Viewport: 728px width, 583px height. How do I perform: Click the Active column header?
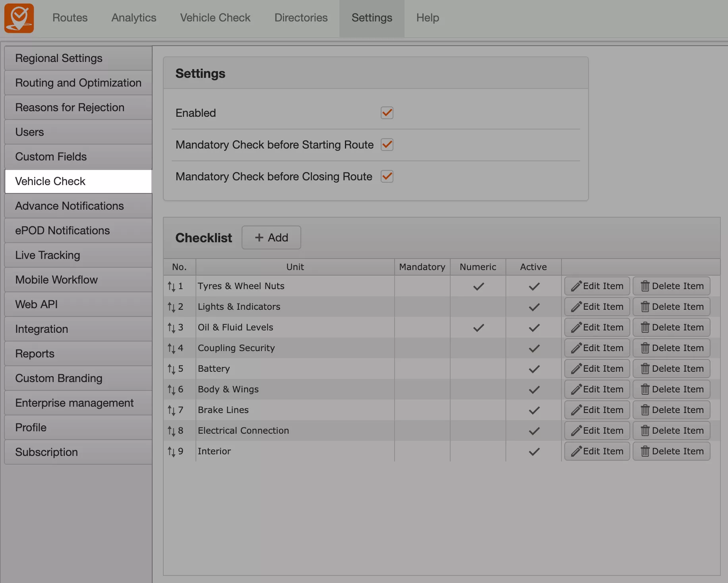[534, 267]
